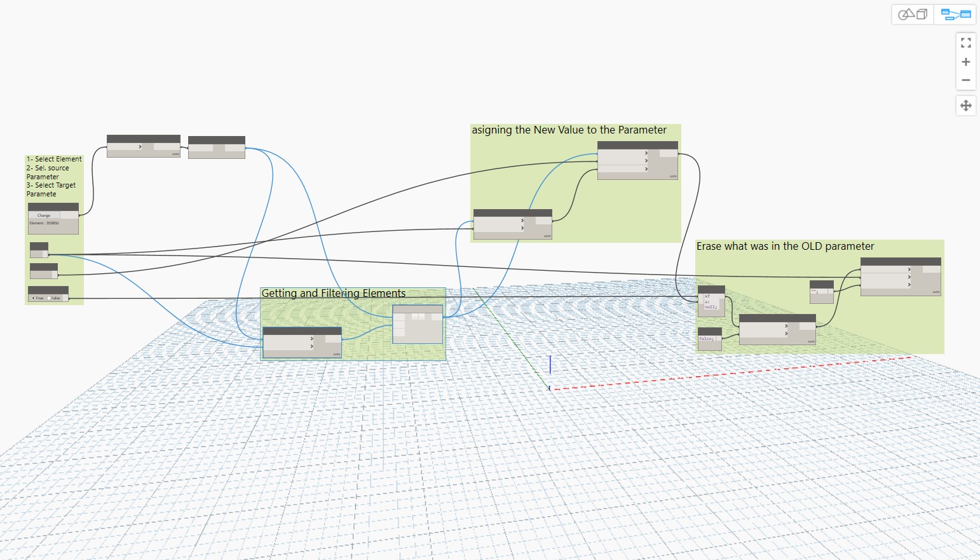Zoom out with the minus icon
The width and height of the screenshot is (980, 560).
(x=966, y=80)
